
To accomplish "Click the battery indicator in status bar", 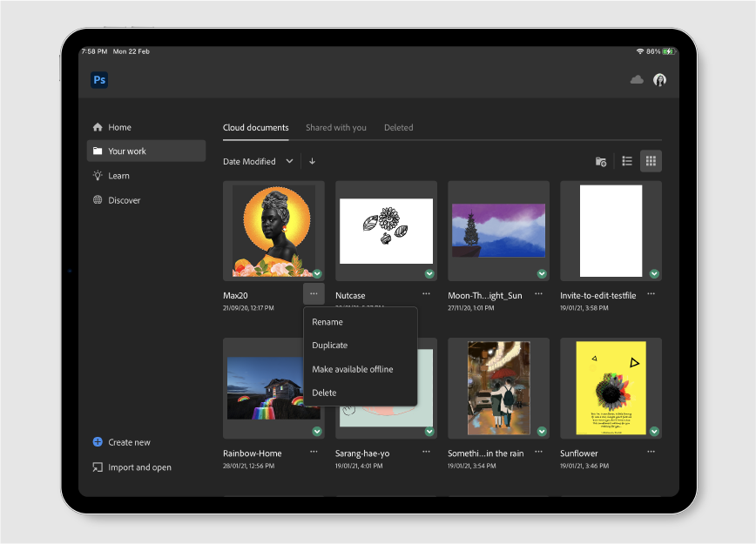I will click(x=668, y=51).
